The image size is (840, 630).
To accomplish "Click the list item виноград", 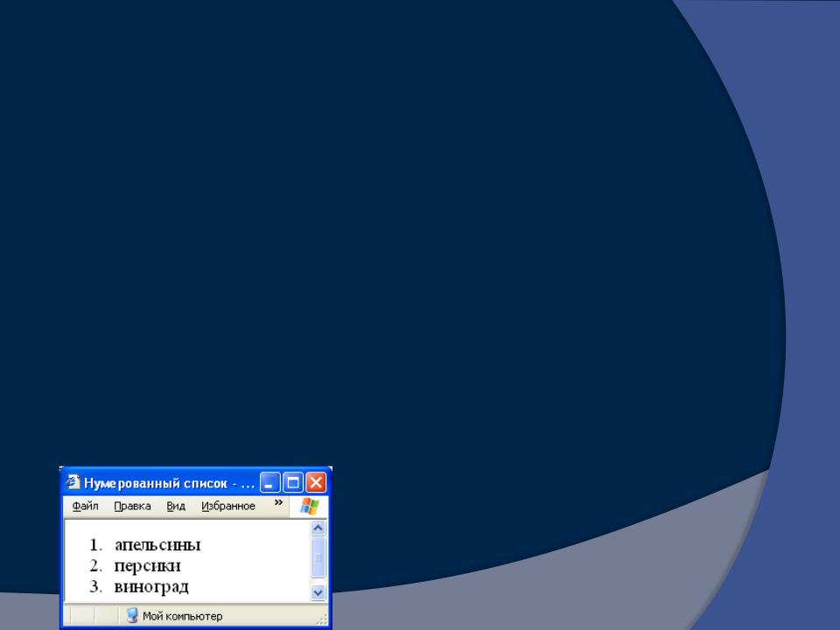I will click(151, 587).
